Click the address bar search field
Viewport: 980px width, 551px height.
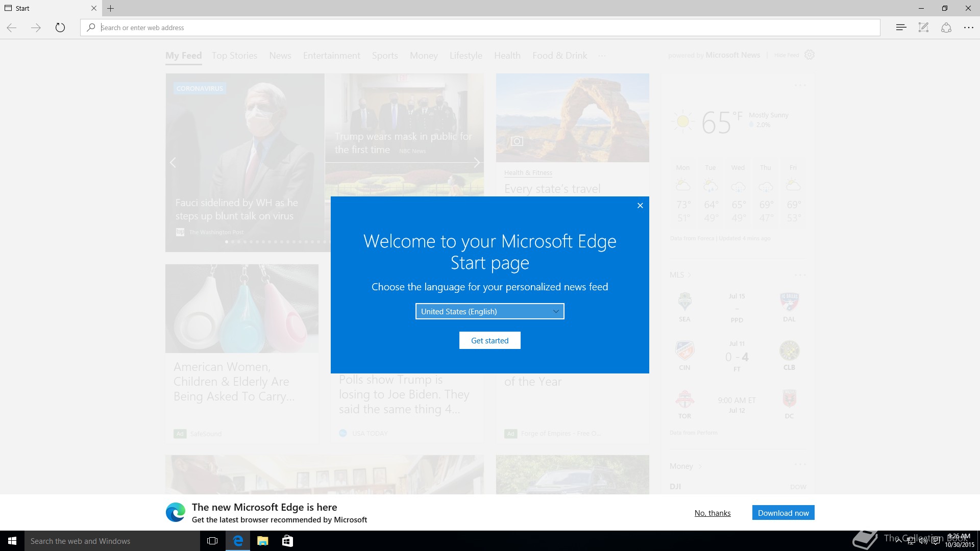pyautogui.click(x=480, y=28)
